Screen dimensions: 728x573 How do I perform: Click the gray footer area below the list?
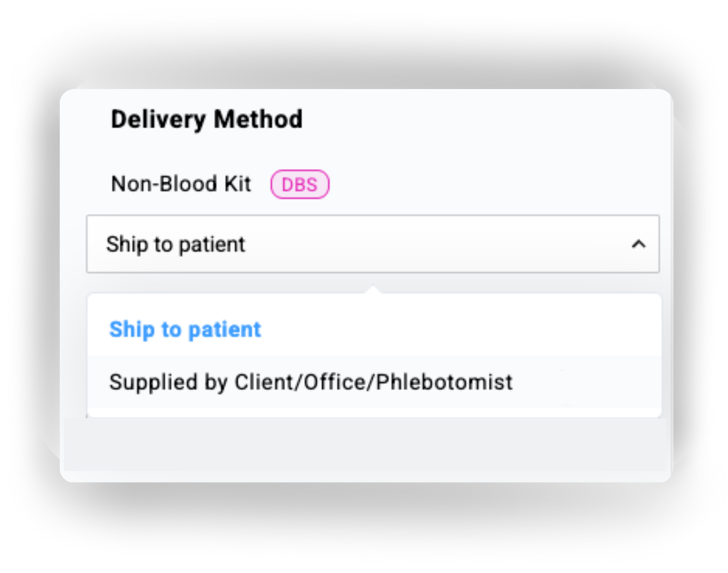pyautogui.click(x=364, y=444)
